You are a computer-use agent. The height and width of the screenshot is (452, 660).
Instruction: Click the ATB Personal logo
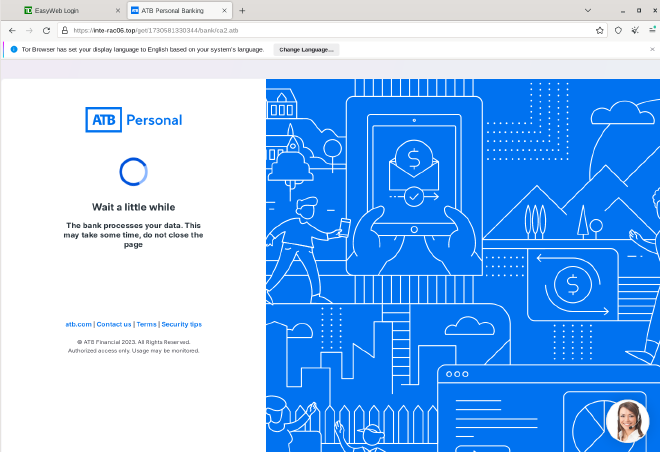click(x=134, y=120)
